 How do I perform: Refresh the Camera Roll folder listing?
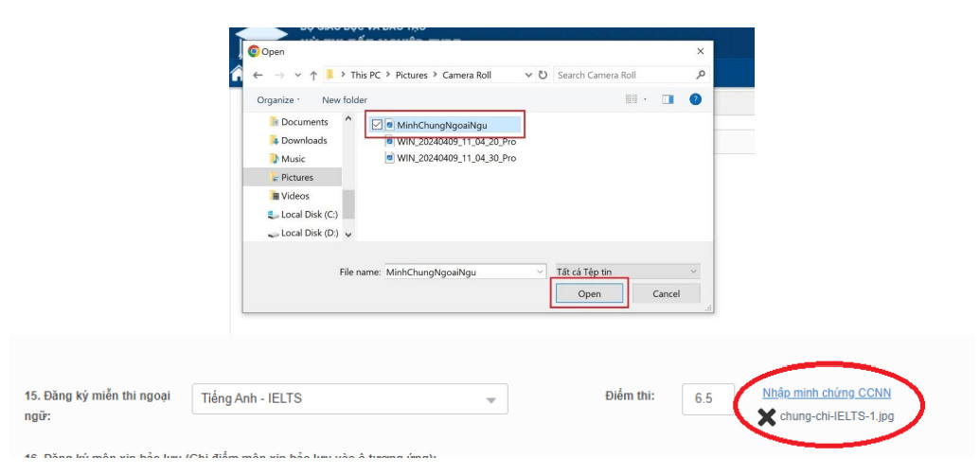pos(543,75)
